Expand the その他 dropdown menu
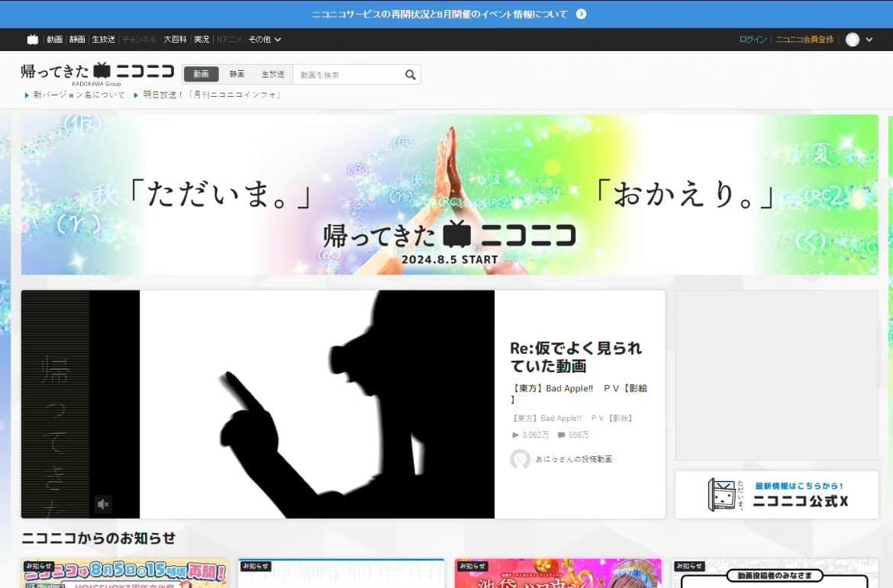This screenshot has height=588, width=893. 265,39
